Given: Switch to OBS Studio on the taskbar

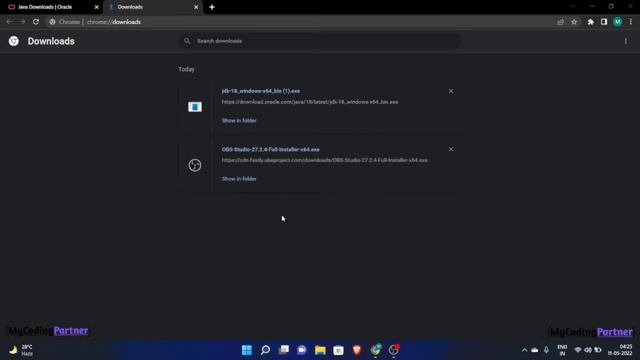Looking at the screenshot, I should (x=393, y=350).
